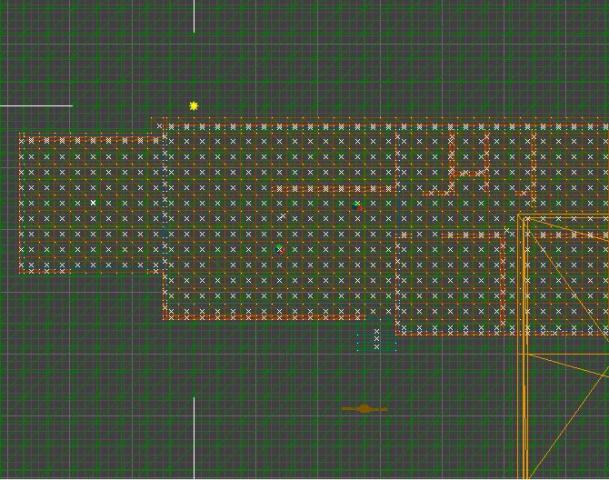Screen dimensions: 609x480
Task: Select the red-green entity marker near the map center
Action: 358,206
